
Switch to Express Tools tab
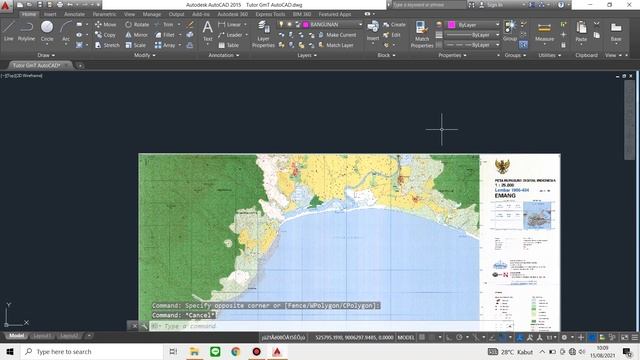[270, 14]
